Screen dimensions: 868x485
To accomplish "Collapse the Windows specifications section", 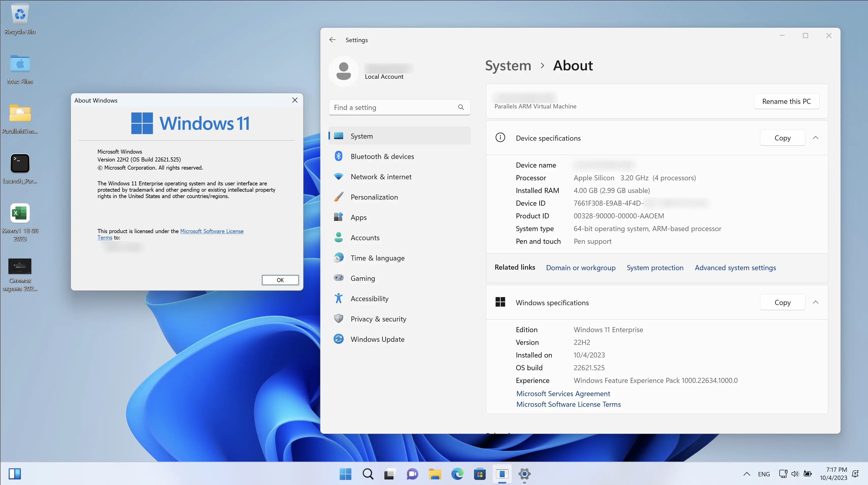I will pos(815,302).
